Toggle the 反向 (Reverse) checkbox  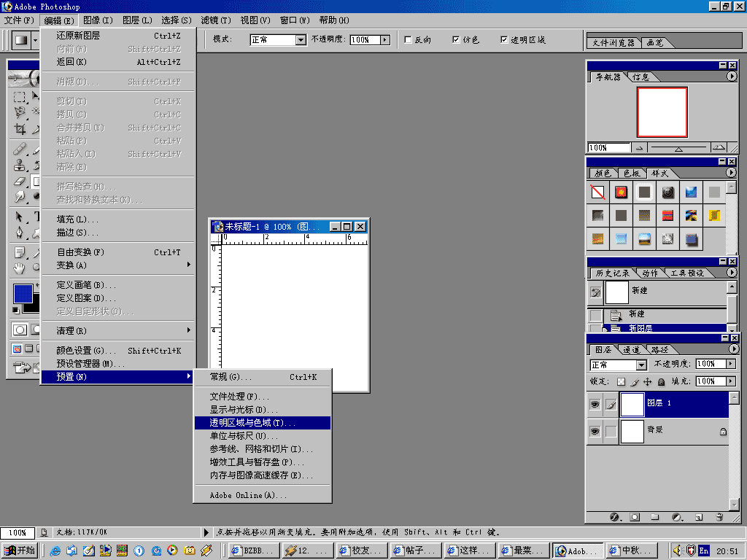tap(409, 39)
